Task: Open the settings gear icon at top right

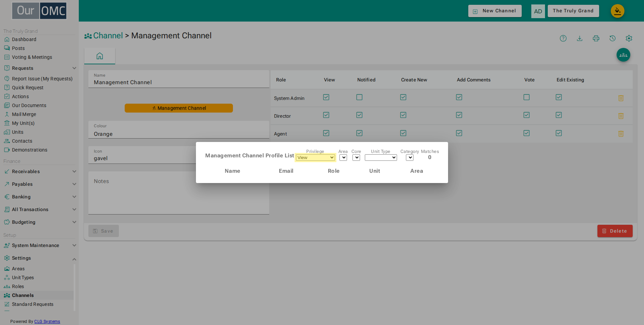Action: pyautogui.click(x=629, y=38)
